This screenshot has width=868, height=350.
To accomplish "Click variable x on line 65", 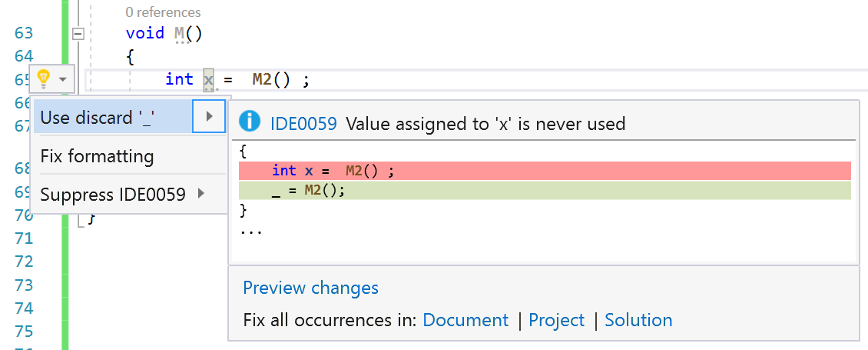I will (x=209, y=80).
